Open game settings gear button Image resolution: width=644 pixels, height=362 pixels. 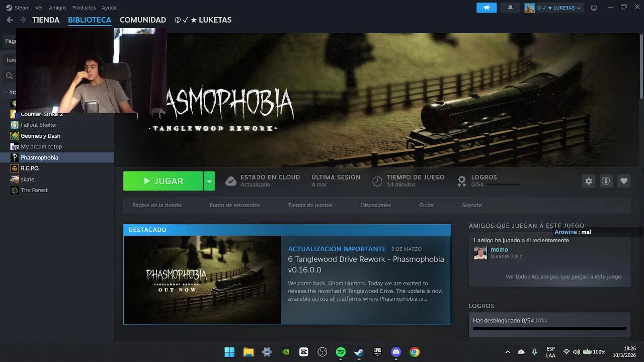[589, 181]
